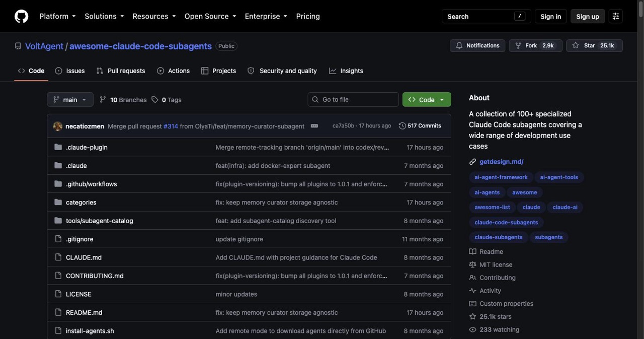Click the ai-agent-framework topic tag
The height and width of the screenshot is (339, 644).
[x=501, y=177]
